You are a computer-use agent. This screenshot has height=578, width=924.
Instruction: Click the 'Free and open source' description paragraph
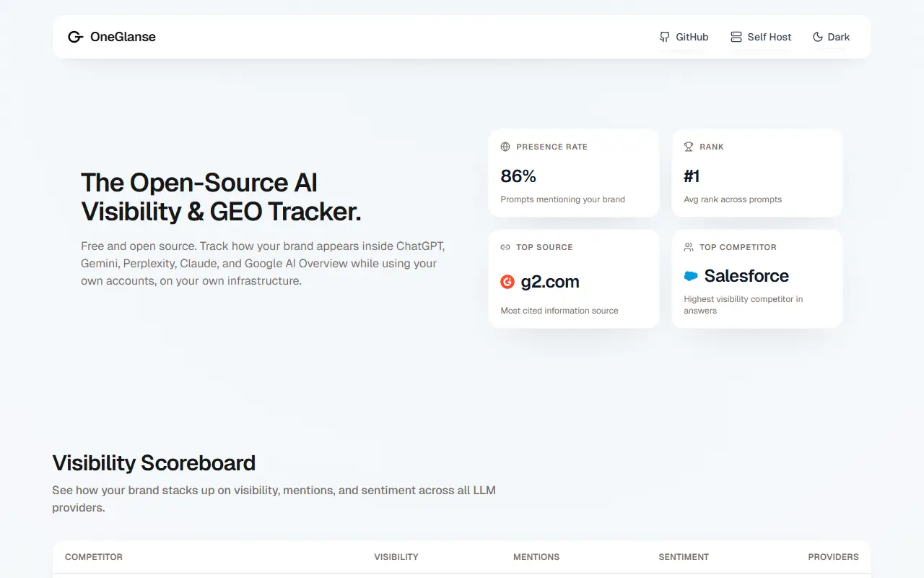click(263, 264)
